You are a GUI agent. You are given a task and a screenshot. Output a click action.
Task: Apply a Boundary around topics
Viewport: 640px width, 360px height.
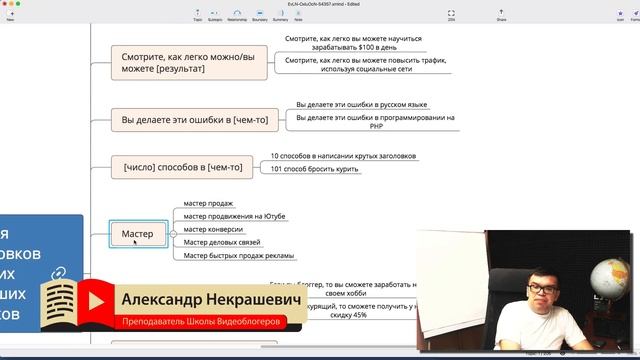coord(260,15)
